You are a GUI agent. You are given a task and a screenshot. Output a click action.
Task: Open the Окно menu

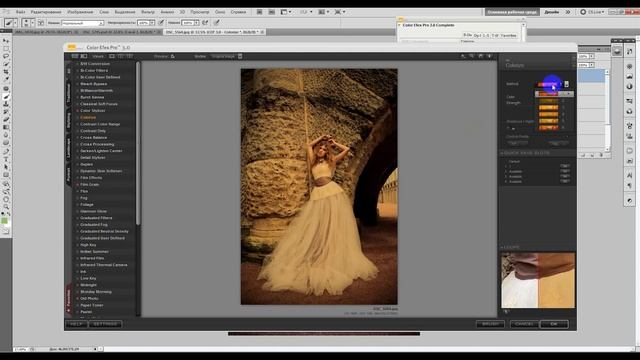(220, 12)
